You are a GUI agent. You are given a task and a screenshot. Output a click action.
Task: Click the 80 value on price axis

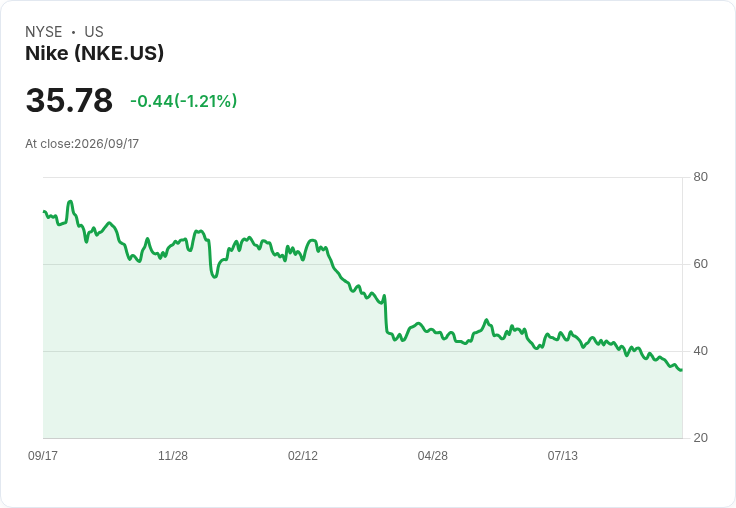point(700,177)
